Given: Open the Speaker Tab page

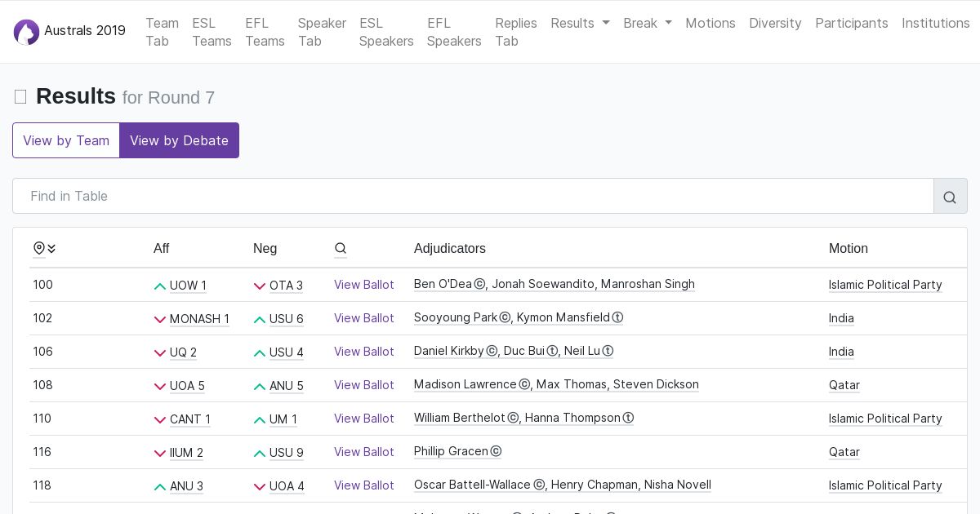Looking at the screenshot, I should pos(321,32).
